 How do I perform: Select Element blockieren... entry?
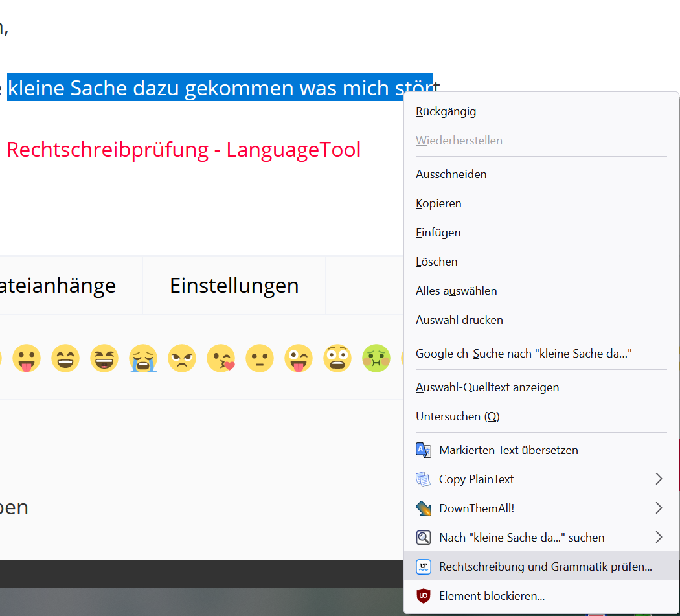(541, 596)
